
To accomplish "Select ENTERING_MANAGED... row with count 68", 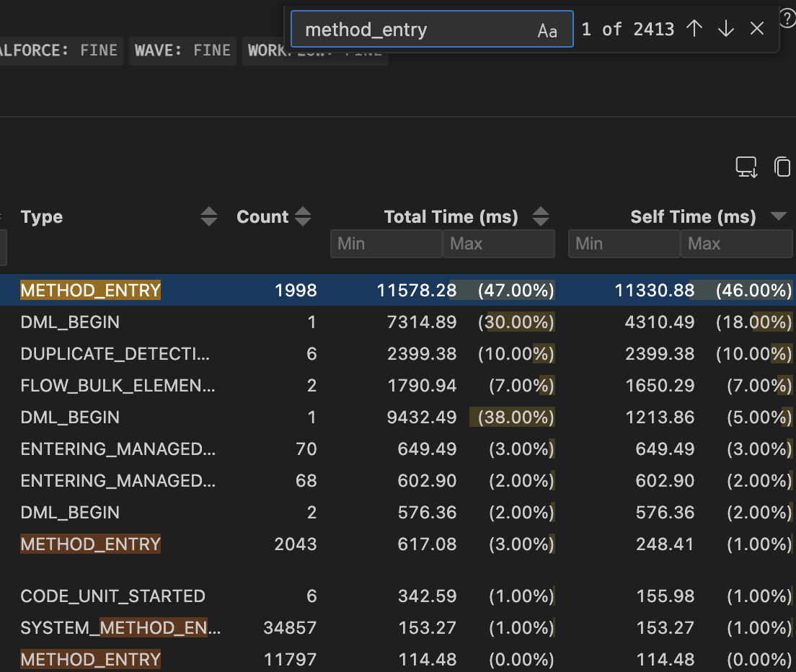I will coord(398,481).
